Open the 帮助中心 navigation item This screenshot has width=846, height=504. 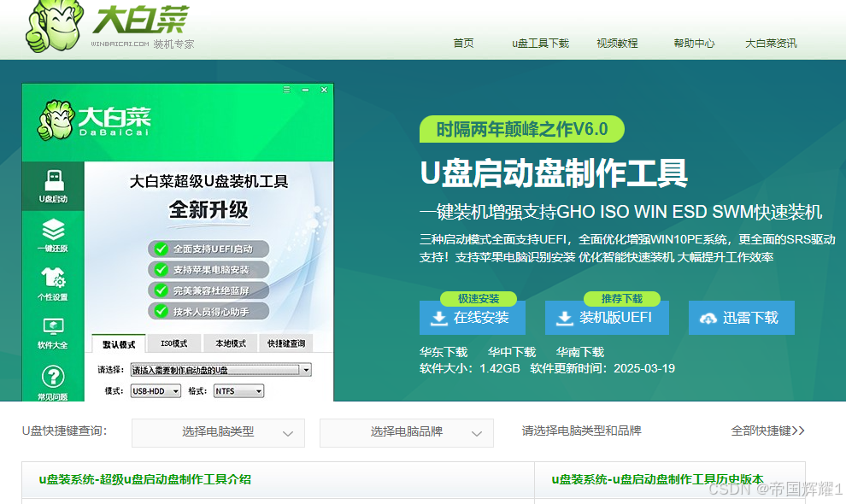tap(694, 44)
